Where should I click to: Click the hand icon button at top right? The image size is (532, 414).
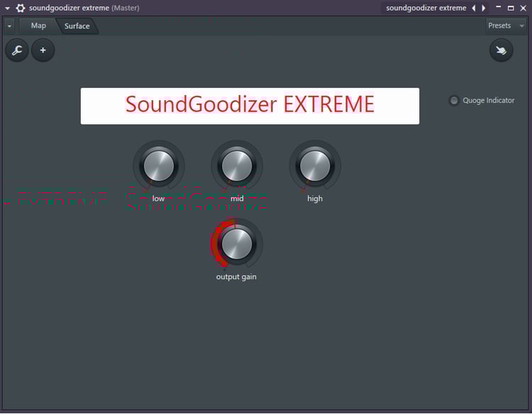(x=501, y=50)
